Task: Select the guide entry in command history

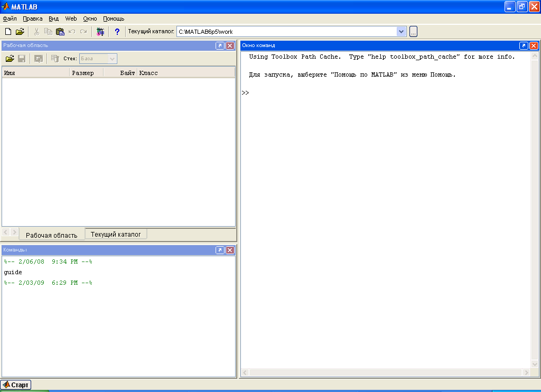Action: 13,272
